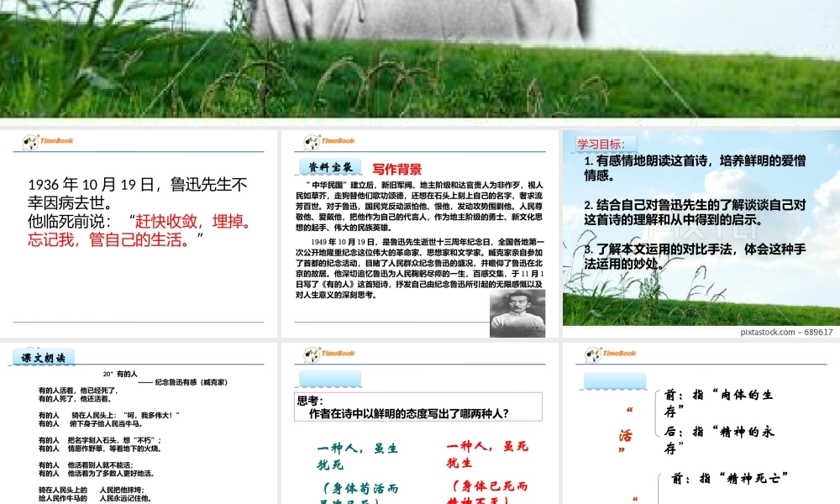Select the poem line 有的人死了,他还活着
Screen dimensions: 840x504
tap(75, 399)
